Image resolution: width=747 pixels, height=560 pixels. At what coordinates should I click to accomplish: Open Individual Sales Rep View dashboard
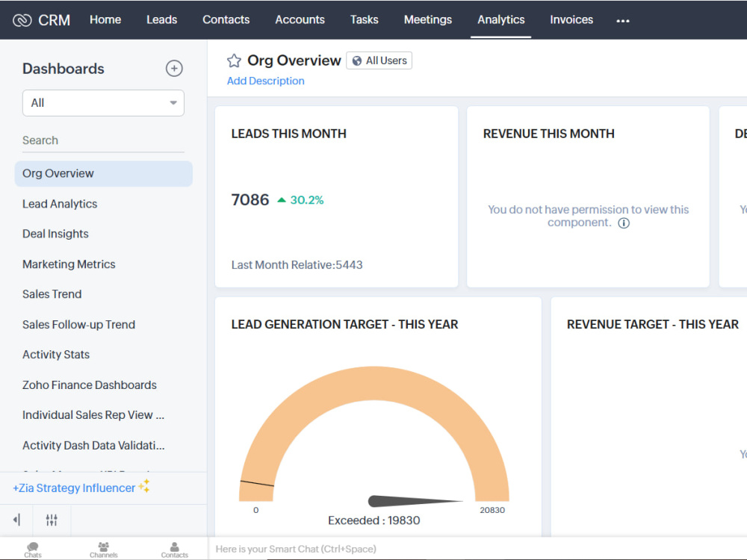pyautogui.click(x=93, y=415)
